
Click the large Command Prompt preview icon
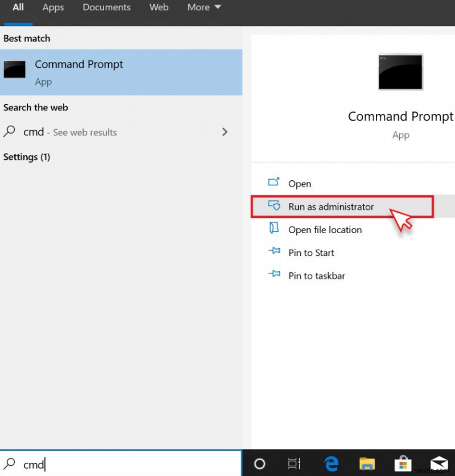click(x=400, y=72)
